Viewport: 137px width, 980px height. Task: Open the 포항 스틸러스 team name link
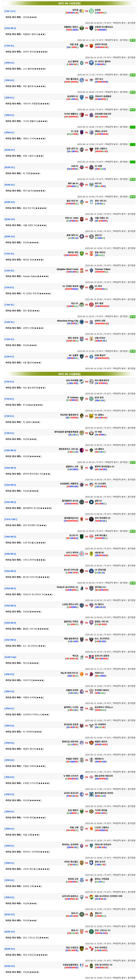point(101,148)
